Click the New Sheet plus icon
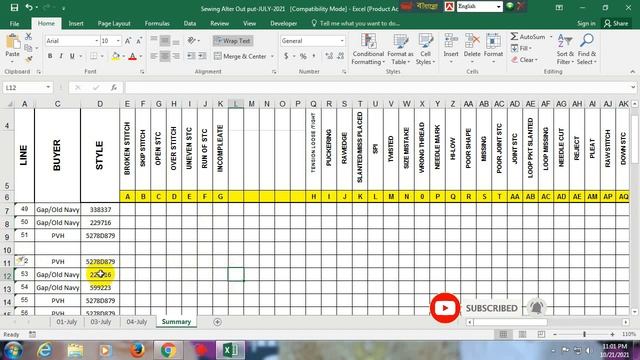Viewport: 640px width, 360px height. coord(218,322)
